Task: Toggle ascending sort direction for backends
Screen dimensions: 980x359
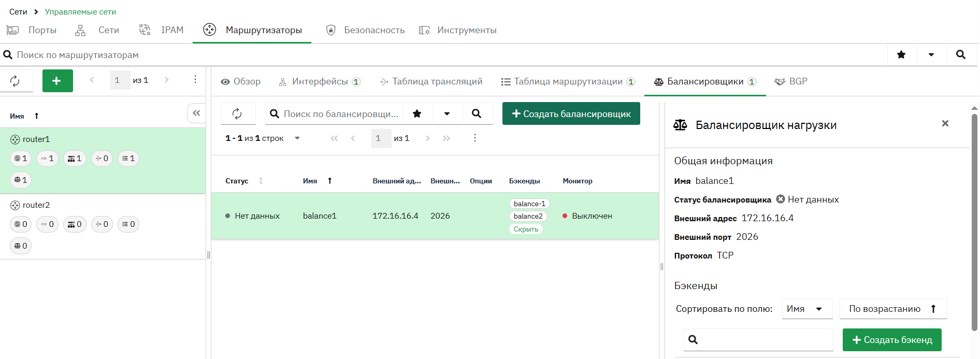Action: pyautogui.click(x=893, y=309)
